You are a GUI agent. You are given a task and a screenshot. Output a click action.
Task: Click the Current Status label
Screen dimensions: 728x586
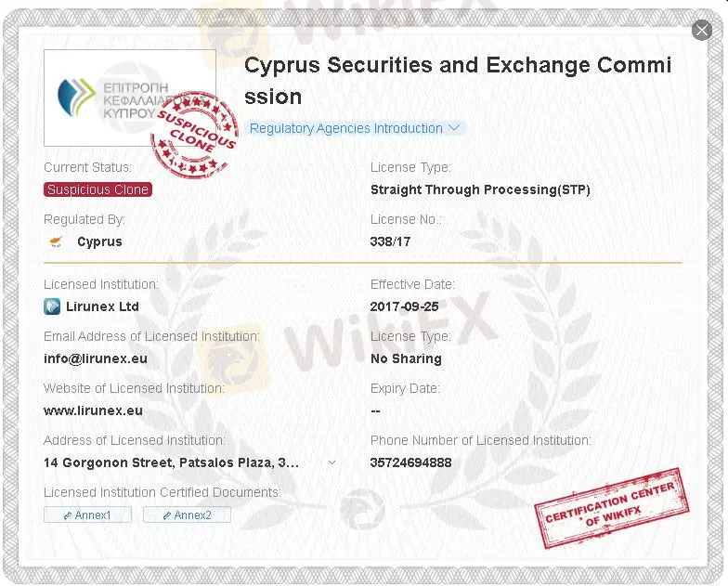pos(87,167)
